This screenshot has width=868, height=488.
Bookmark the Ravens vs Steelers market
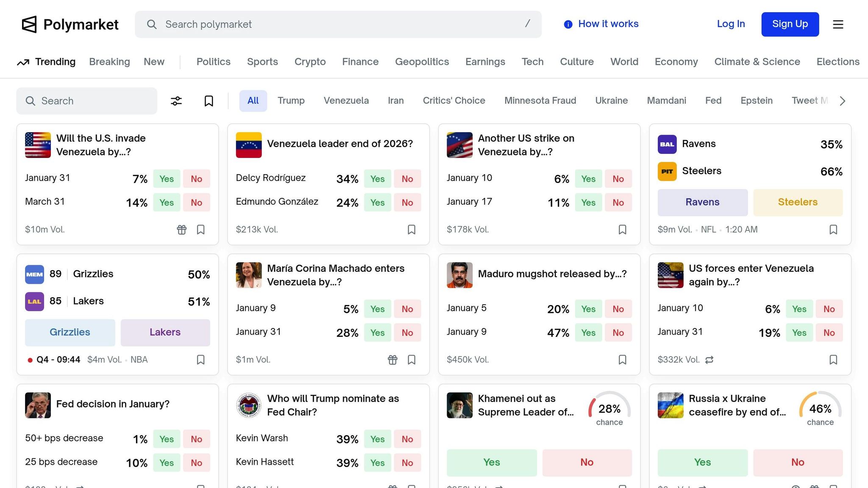tap(833, 230)
